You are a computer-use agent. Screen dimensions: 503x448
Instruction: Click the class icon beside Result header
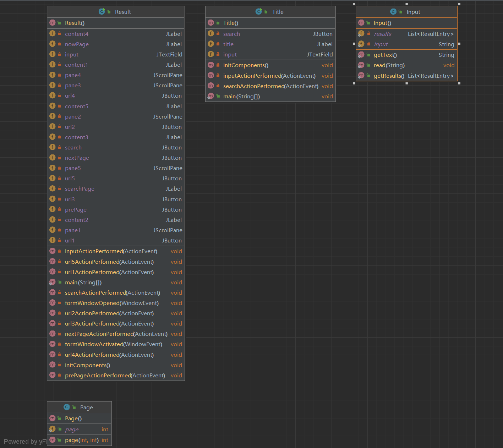[x=102, y=12]
